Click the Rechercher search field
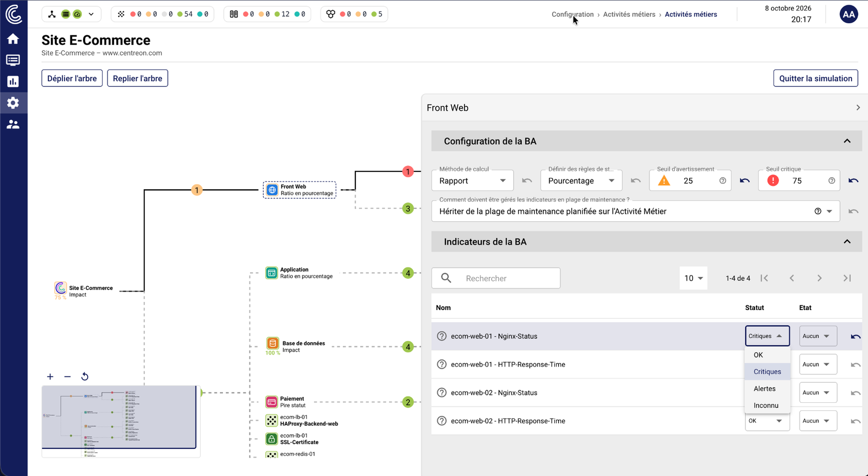 click(x=496, y=278)
